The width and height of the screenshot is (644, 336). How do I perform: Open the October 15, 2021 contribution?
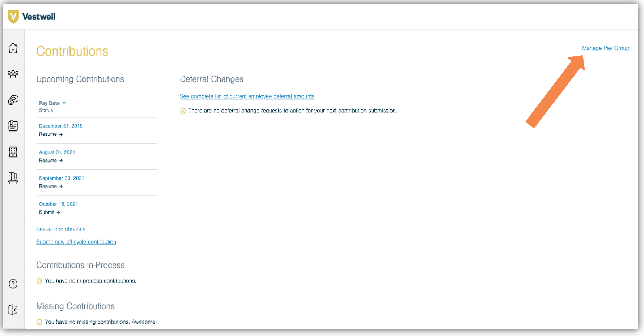(x=59, y=204)
